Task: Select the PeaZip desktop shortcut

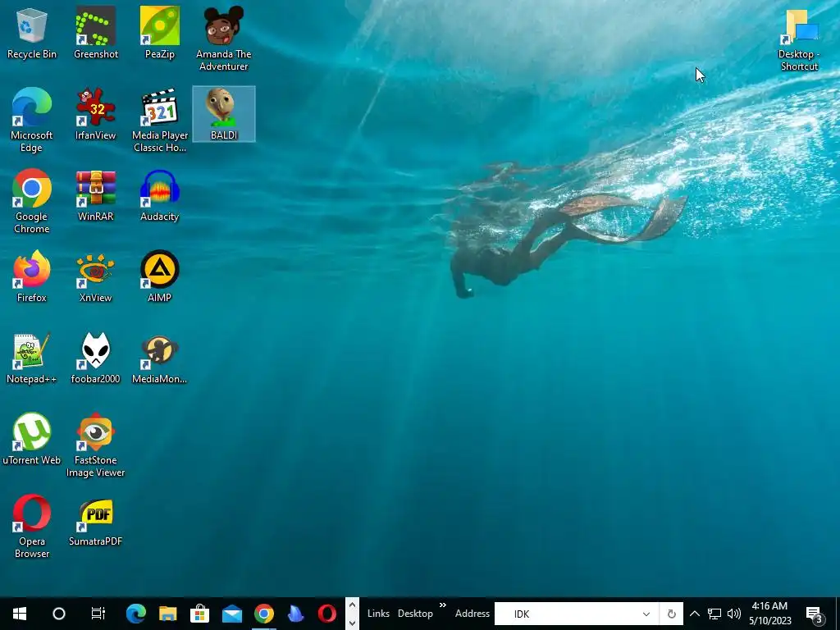Action: (160, 33)
